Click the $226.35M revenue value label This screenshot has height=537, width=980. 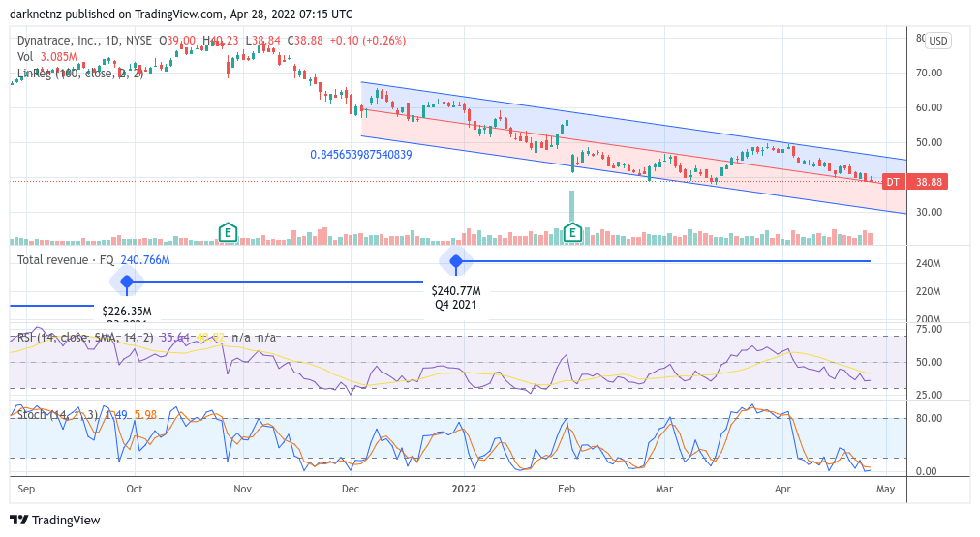click(127, 311)
